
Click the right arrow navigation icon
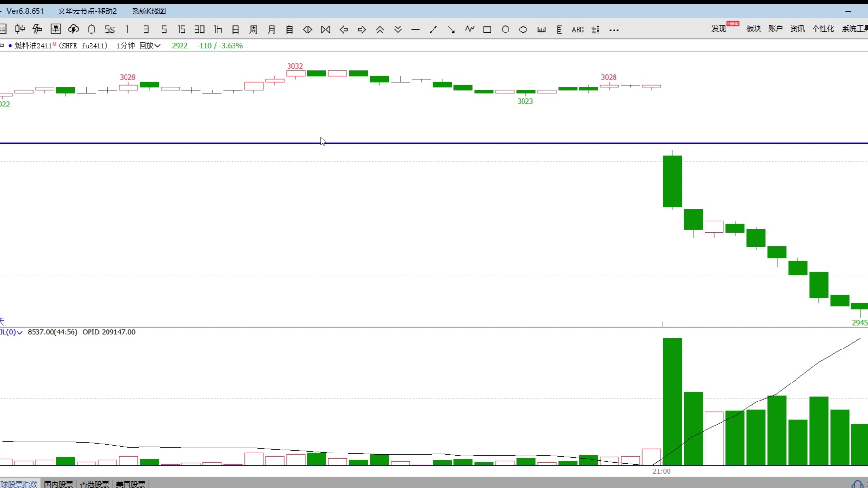362,29
